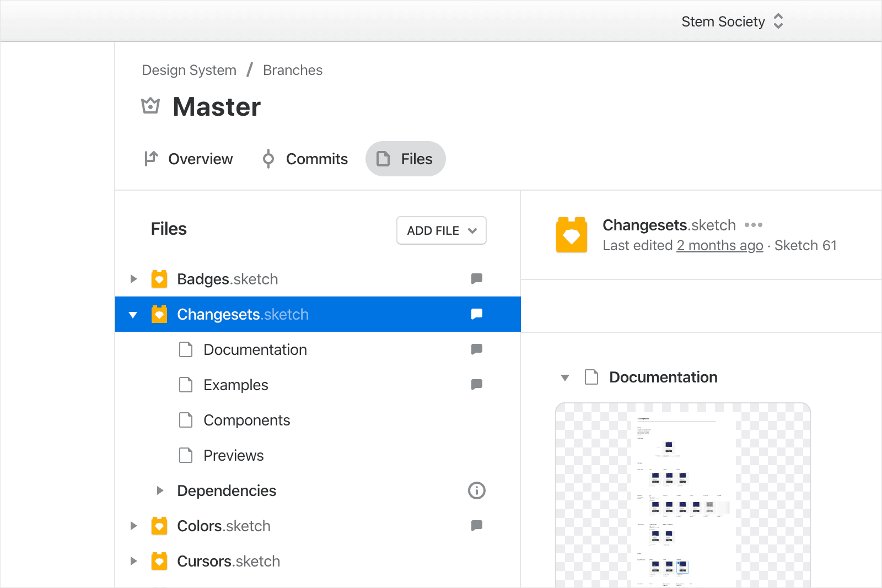
Task: Open the Add File dropdown
Action: pyautogui.click(x=441, y=230)
